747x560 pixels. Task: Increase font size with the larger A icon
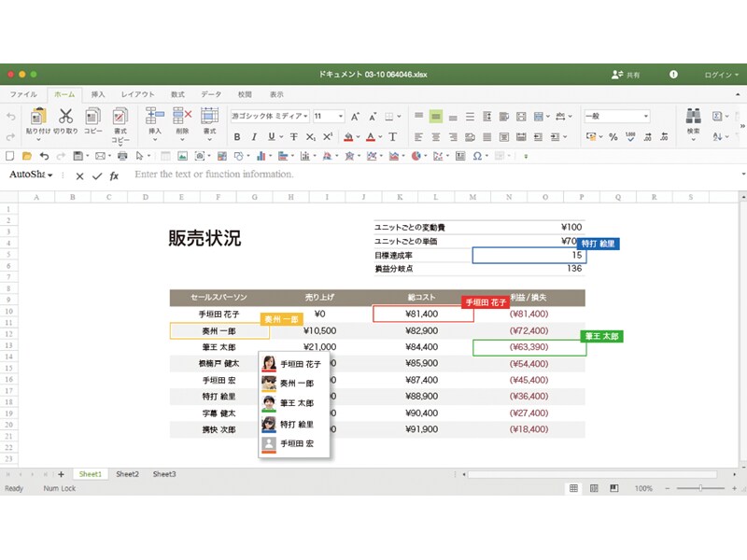(356, 117)
